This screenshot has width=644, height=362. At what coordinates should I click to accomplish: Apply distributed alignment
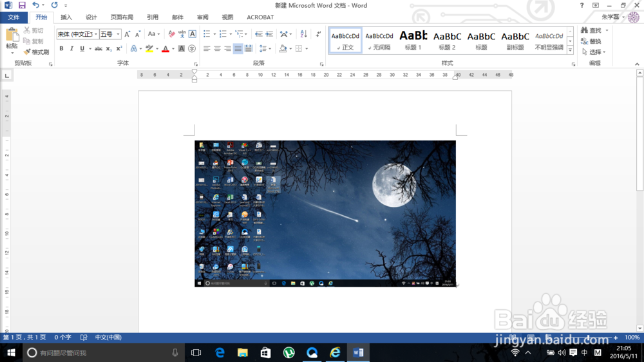coord(249,48)
